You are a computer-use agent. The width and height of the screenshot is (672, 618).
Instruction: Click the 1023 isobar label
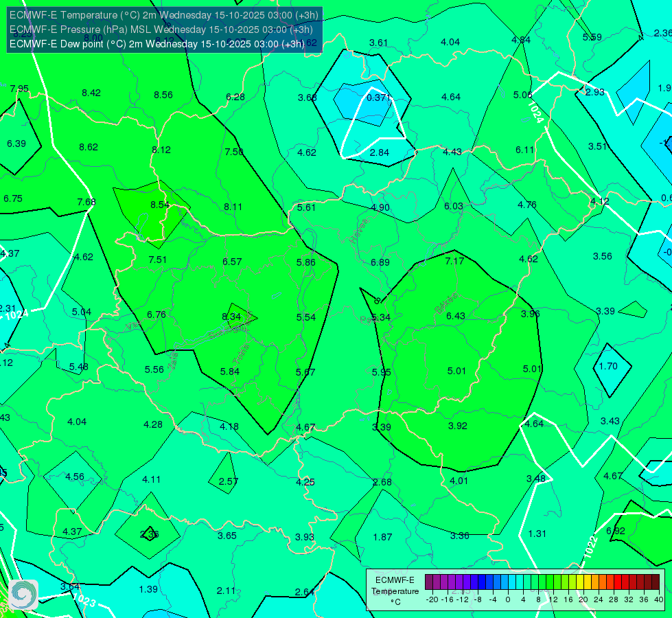click(84, 600)
